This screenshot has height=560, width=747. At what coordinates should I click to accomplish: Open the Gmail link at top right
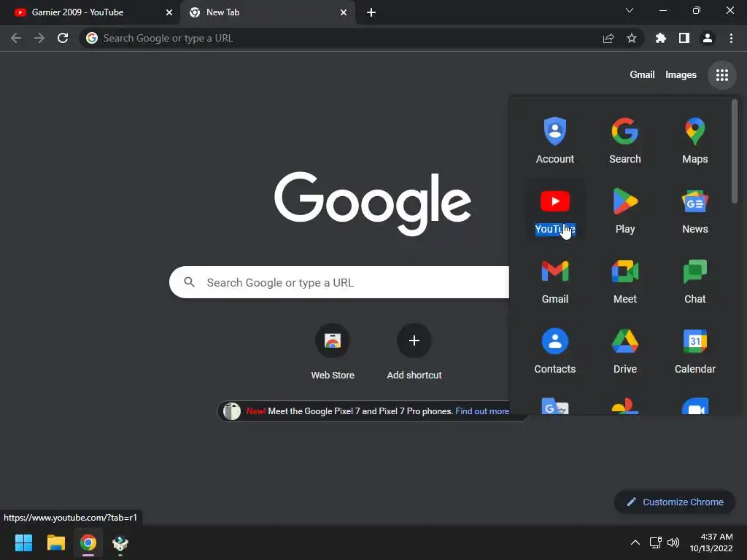(x=642, y=75)
